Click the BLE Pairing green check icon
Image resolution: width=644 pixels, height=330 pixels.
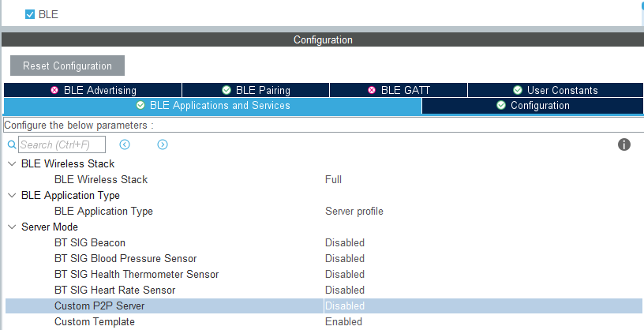[x=227, y=91]
